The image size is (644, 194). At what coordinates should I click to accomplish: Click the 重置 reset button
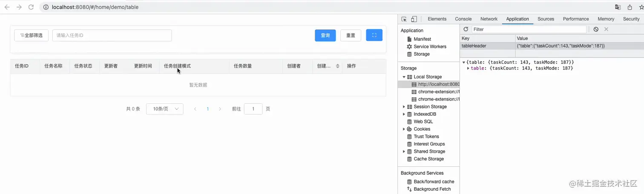pos(351,35)
